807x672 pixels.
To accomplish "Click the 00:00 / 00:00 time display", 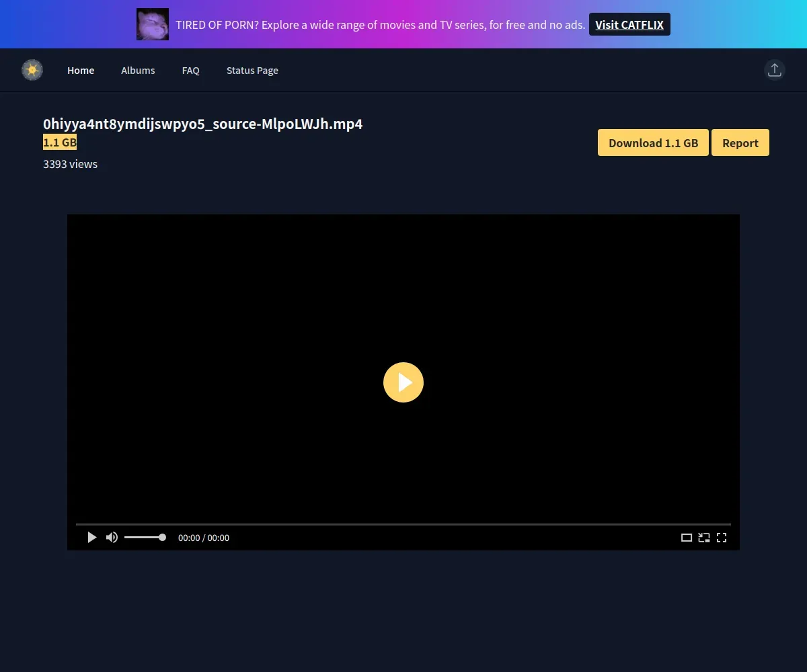I will point(204,538).
